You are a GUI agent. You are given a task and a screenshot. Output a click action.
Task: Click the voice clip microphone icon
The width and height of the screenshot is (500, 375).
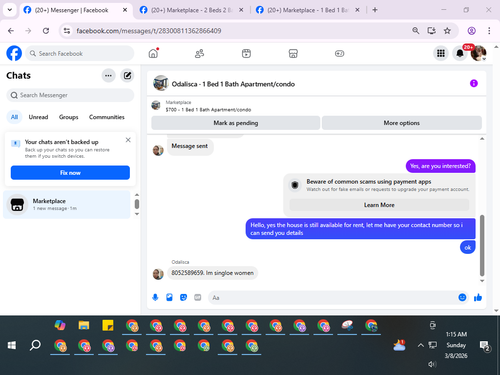155,297
